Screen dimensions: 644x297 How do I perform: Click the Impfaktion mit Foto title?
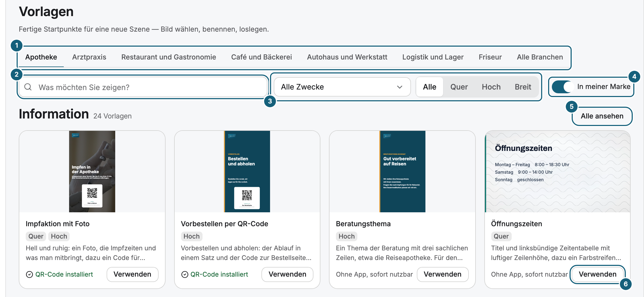[x=58, y=224]
